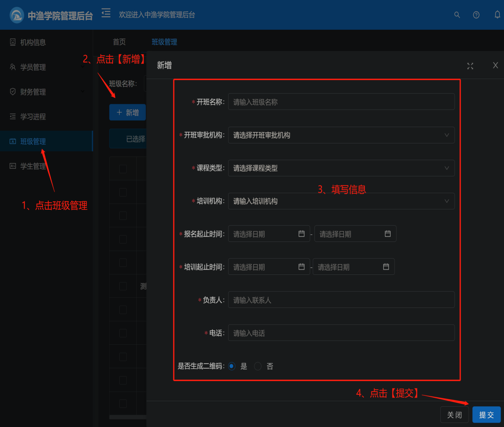Screen dimensions: 504x427
Task: Toggle the sidebar collapse icon
Action: click(106, 13)
